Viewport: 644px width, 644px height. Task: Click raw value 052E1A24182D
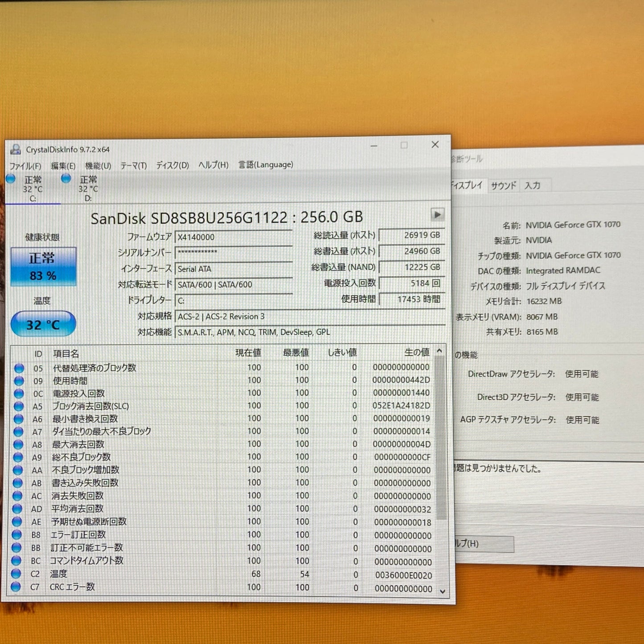pos(401,406)
